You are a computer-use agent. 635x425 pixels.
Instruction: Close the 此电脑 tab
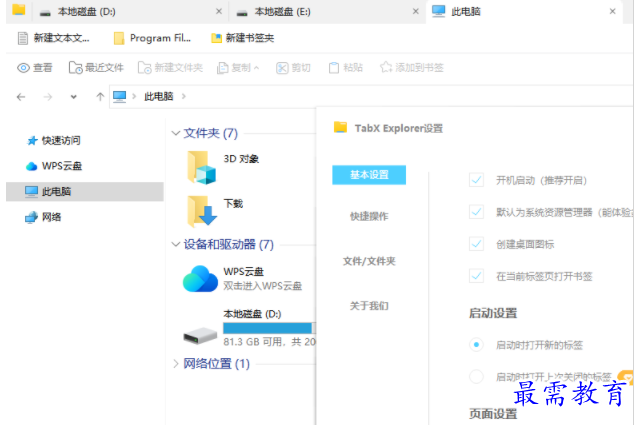612,11
